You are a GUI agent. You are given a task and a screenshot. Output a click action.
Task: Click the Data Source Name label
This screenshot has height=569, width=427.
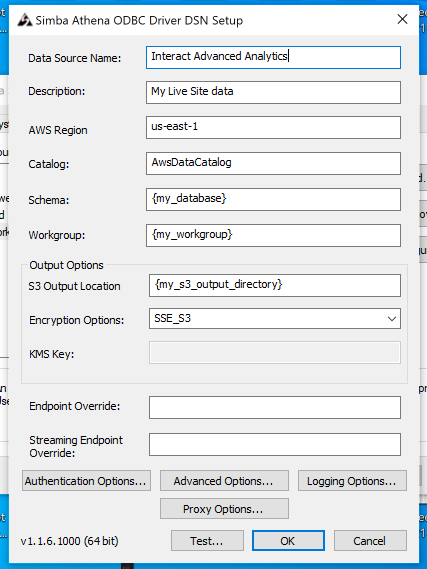click(x=75, y=58)
